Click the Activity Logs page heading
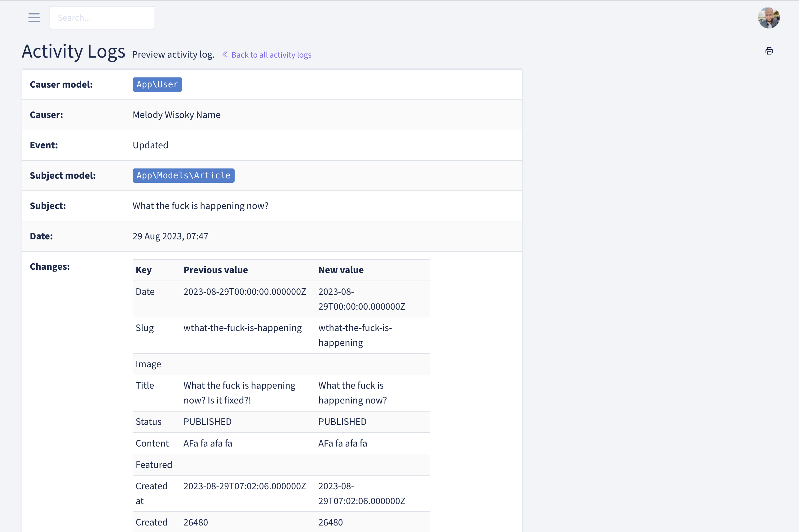Viewport: 799px width, 532px height. click(73, 52)
